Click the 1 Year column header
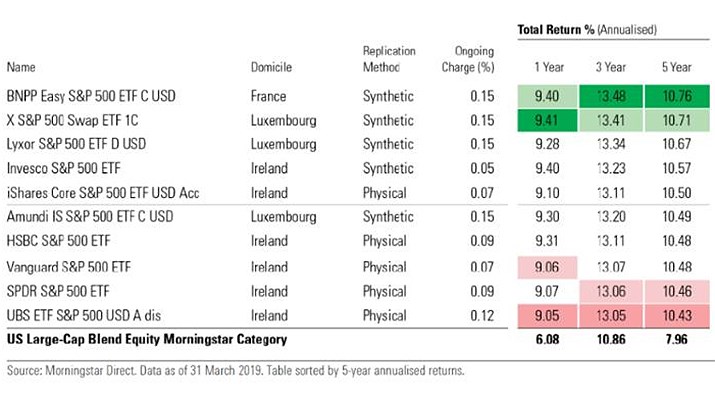Viewport: 715px width, 400px height. click(x=546, y=69)
